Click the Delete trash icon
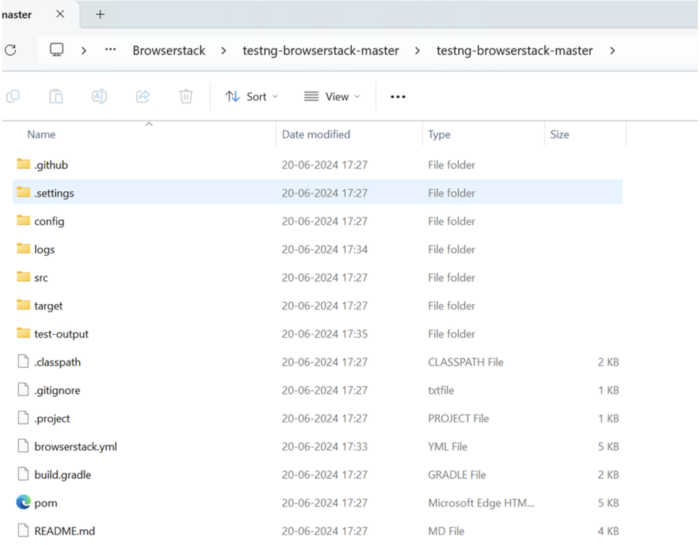Image resolution: width=700 pixels, height=545 pixels. pyautogui.click(x=186, y=96)
